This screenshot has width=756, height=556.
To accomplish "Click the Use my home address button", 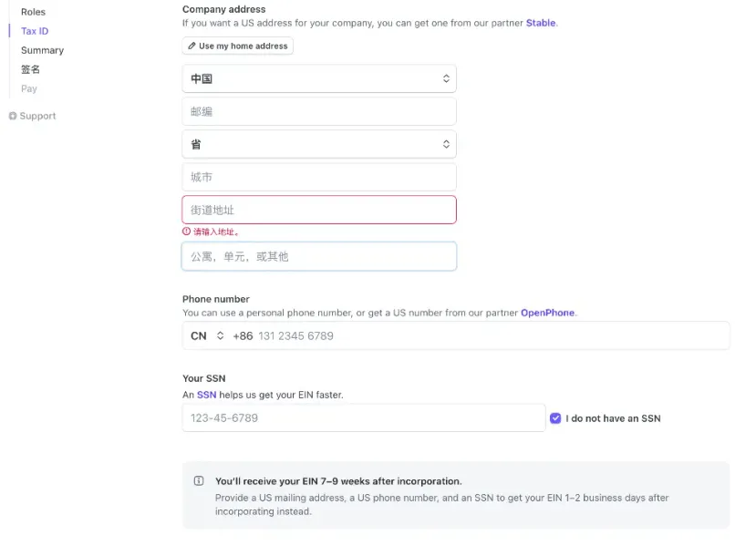I will pos(238,46).
